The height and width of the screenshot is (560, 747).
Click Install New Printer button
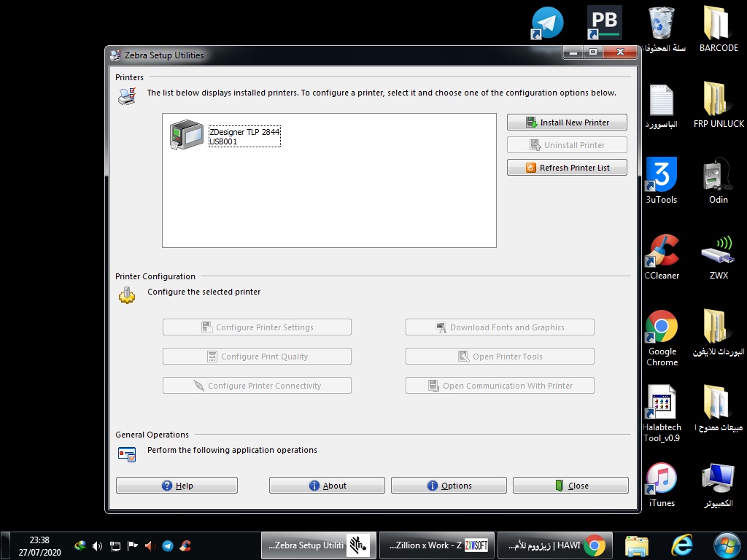[x=567, y=122]
